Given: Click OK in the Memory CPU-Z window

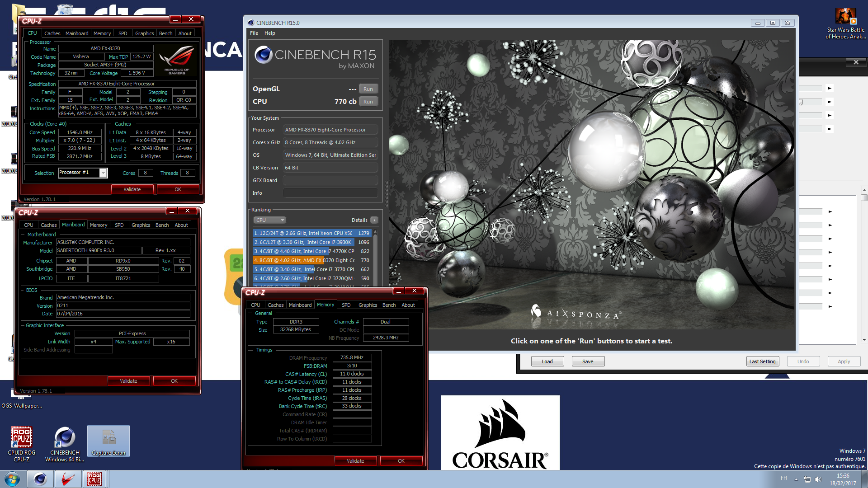Looking at the screenshot, I should click(401, 461).
